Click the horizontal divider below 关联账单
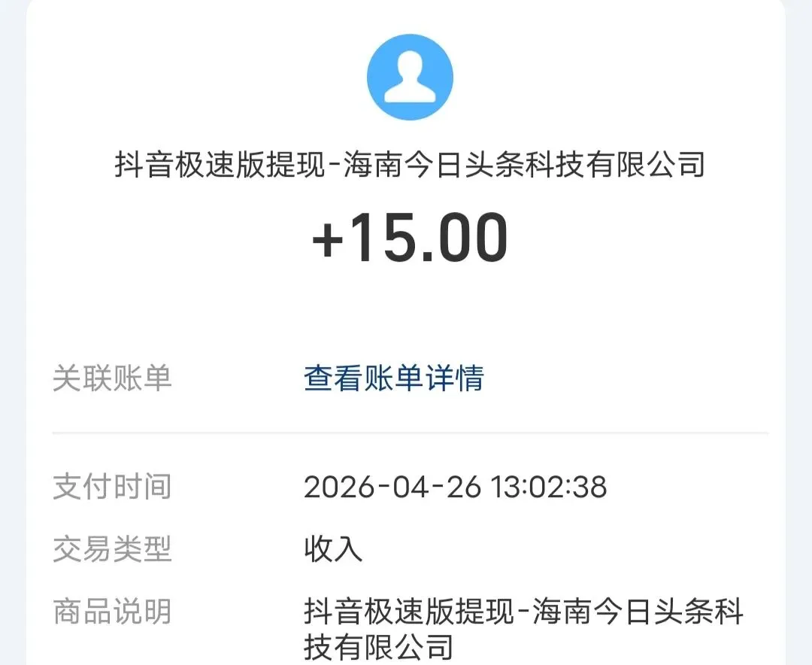812x665 pixels. [x=410, y=433]
